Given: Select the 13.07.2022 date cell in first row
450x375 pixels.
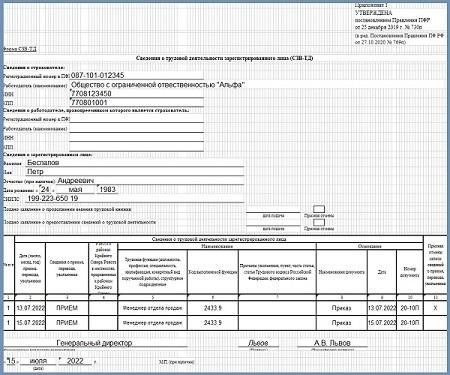Looking at the screenshot, I should (30, 308).
